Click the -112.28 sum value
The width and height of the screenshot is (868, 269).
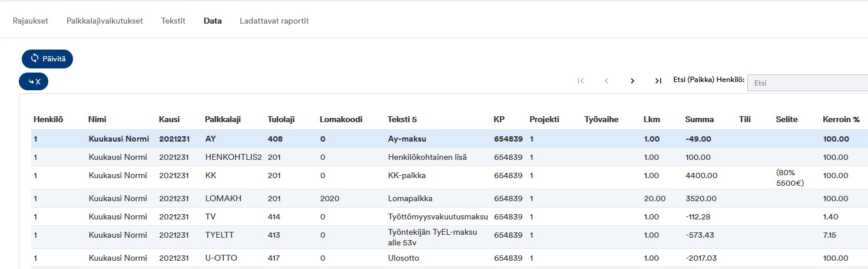coord(699,216)
